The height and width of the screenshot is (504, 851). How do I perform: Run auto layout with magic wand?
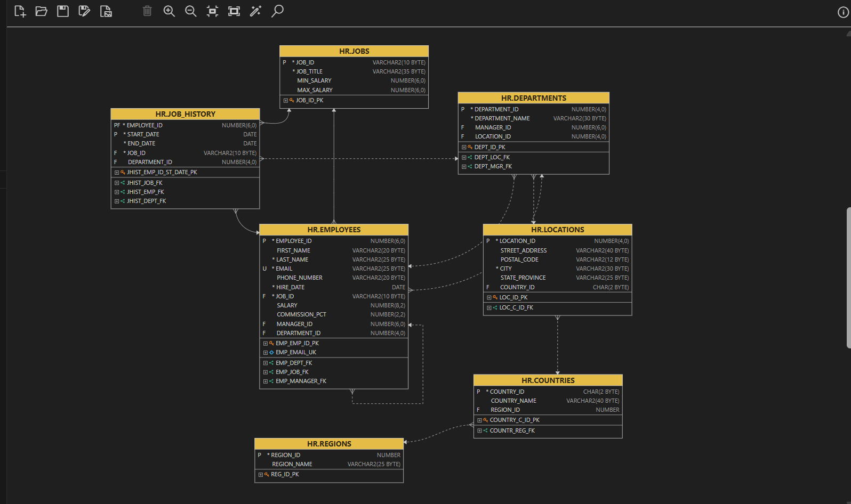tap(255, 11)
